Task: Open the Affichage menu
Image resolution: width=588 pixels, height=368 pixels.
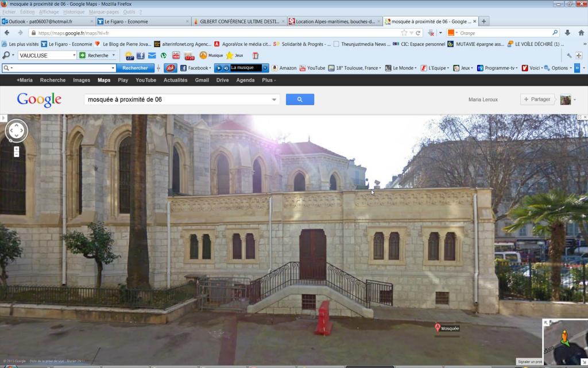Action: pos(49,12)
